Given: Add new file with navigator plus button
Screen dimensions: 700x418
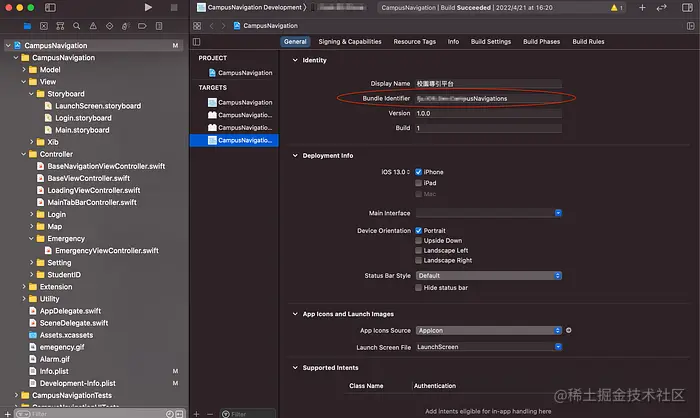Looking at the screenshot, I should (8, 414).
